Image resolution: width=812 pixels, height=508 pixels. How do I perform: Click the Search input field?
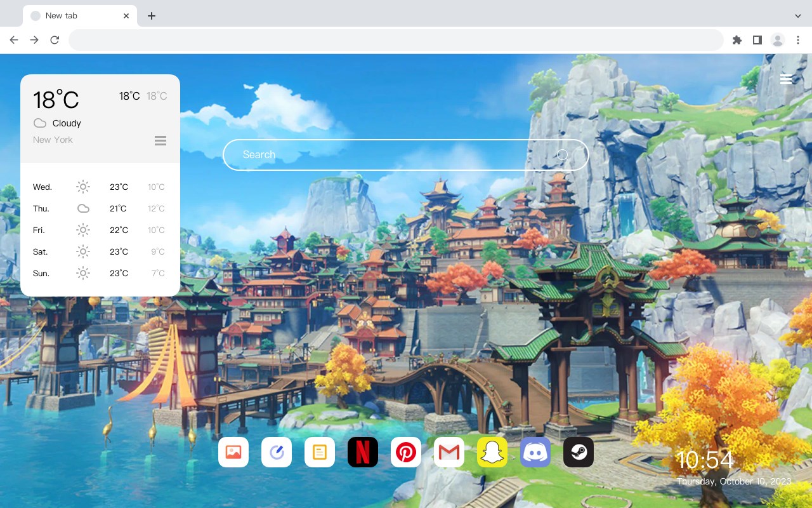pos(406,155)
